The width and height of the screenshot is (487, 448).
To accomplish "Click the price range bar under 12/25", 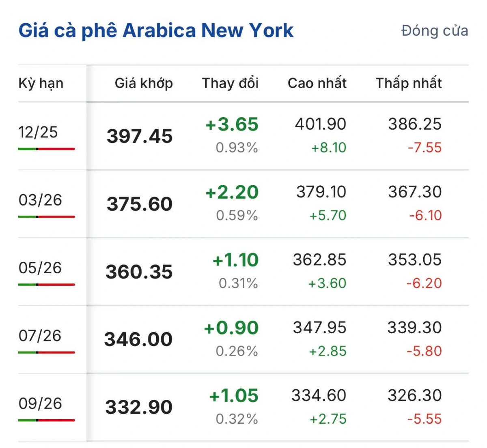I will click(x=47, y=149).
